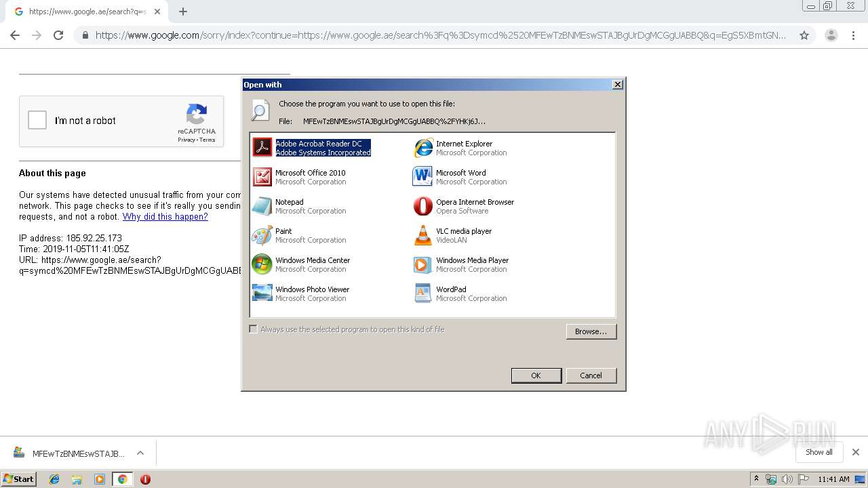Viewport: 868px width, 488px height.
Task: Pick the Notepad program icon
Action: pyautogui.click(x=262, y=205)
